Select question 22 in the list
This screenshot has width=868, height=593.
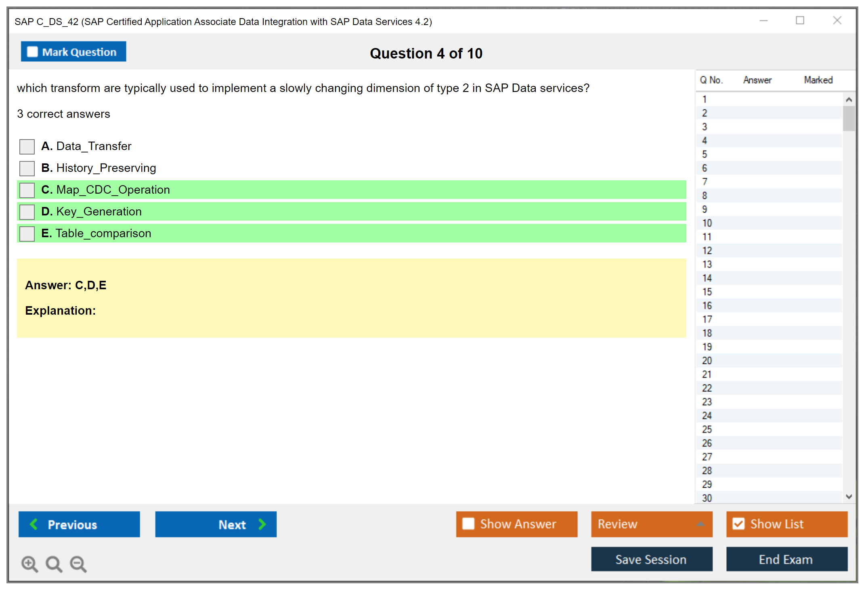pos(707,388)
